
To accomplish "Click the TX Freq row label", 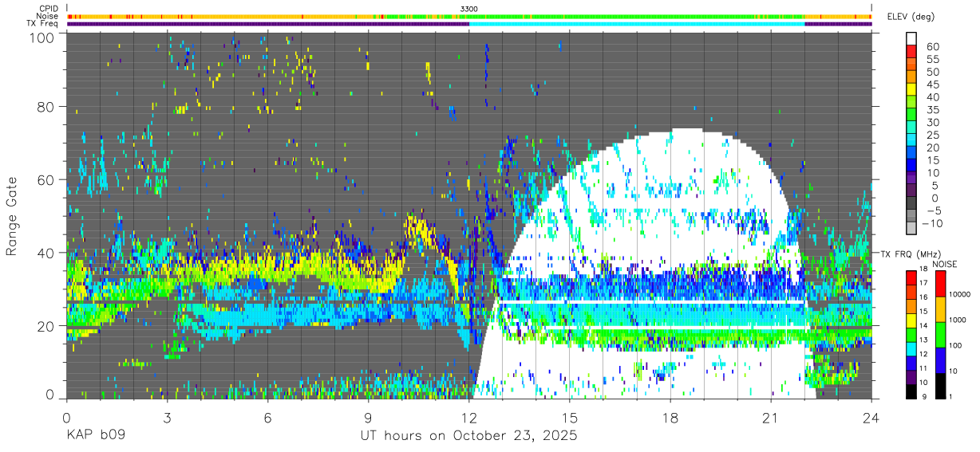I will pos(42,24).
